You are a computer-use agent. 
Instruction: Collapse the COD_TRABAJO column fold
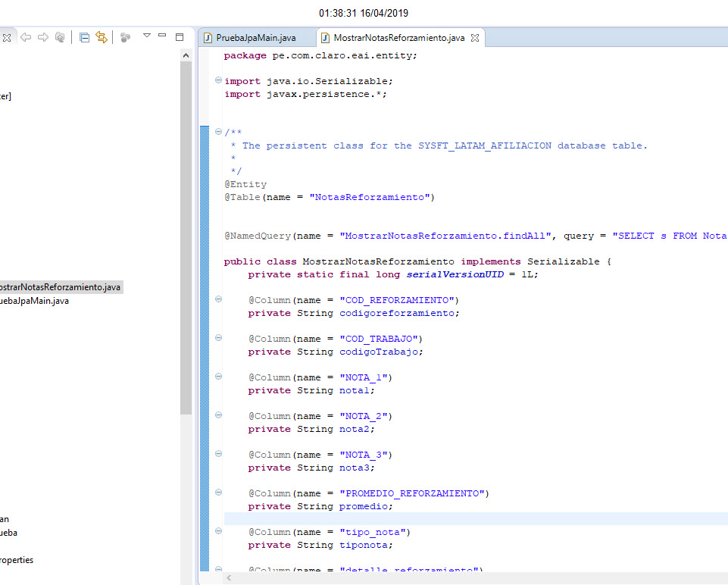point(217,338)
